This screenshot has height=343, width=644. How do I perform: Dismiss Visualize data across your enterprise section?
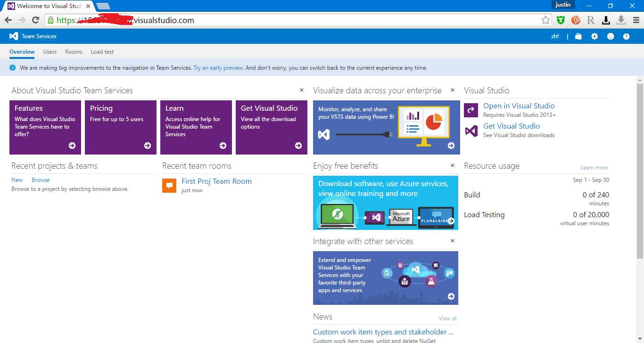tap(453, 90)
